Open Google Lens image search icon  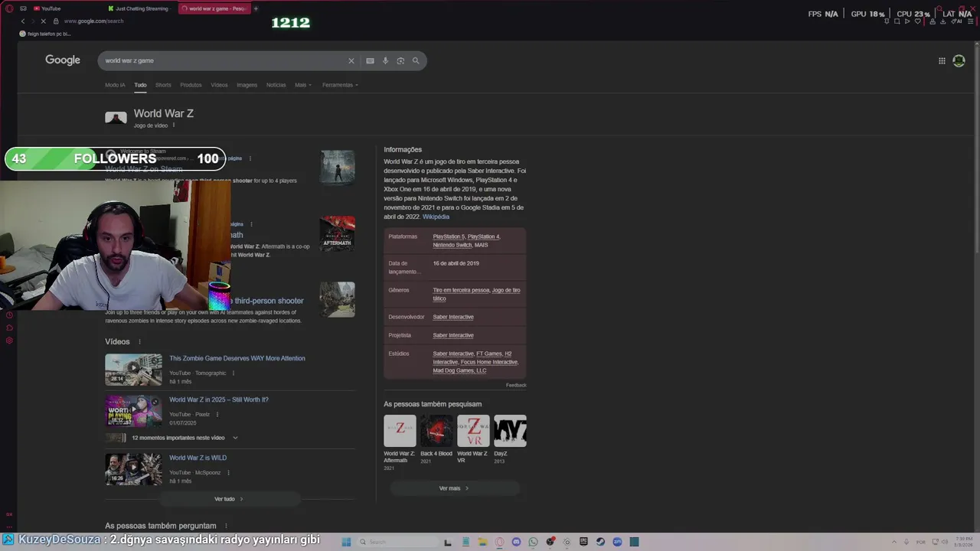(x=400, y=60)
